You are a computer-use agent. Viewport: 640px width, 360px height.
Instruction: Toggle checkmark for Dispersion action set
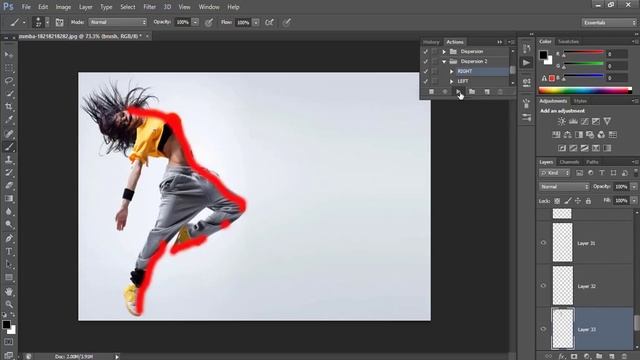426,51
